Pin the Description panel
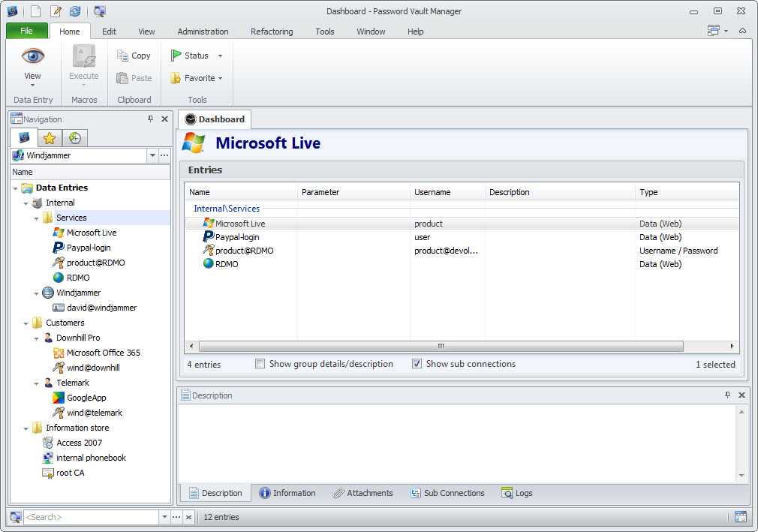This screenshot has height=532, width=758. click(x=727, y=395)
